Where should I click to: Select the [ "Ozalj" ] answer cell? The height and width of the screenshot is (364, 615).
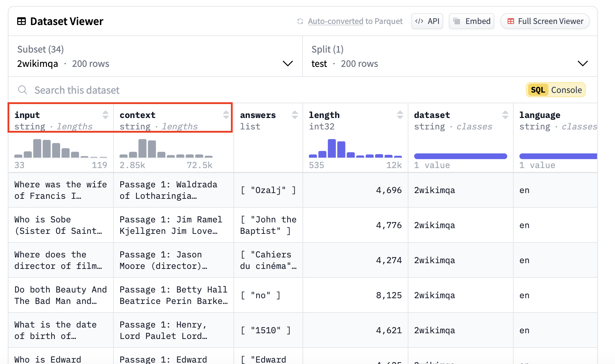click(x=268, y=190)
